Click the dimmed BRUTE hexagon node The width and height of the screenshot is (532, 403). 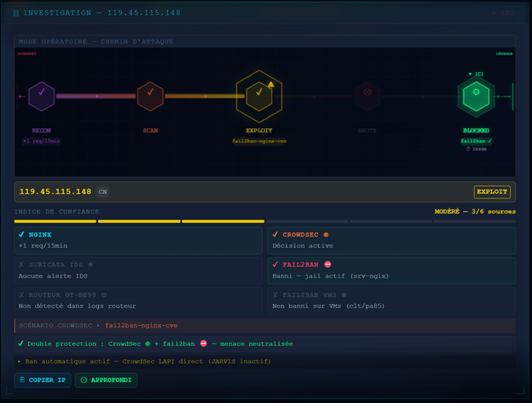(x=367, y=97)
